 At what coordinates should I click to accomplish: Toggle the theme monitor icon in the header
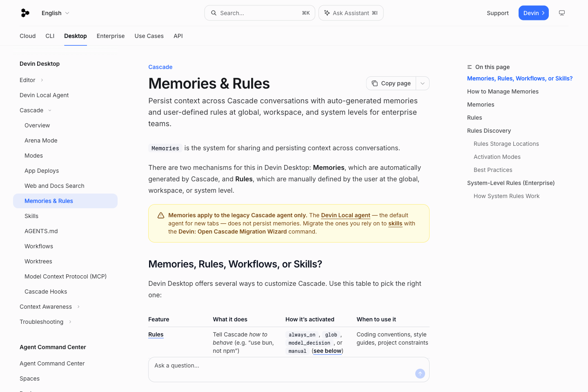[x=562, y=13]
